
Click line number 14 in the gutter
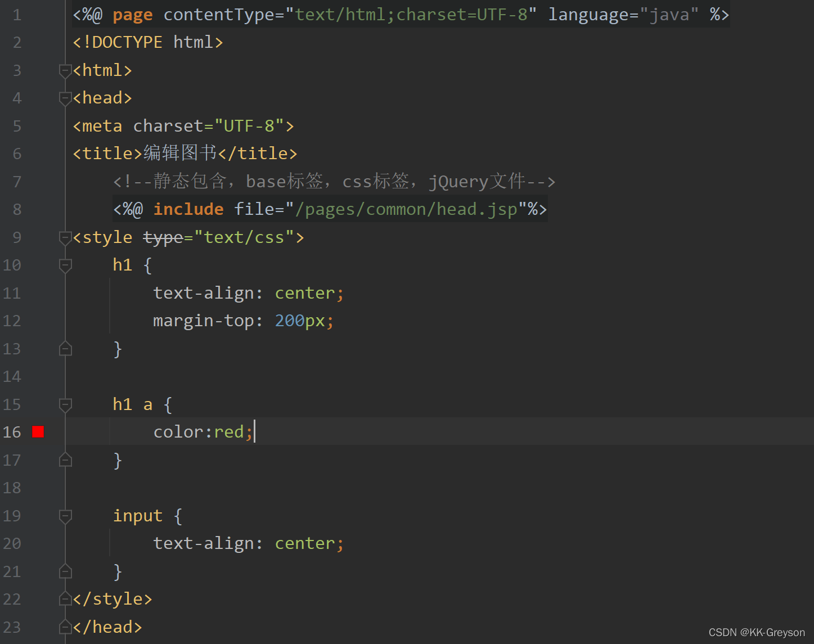click(x=12, y=376)
